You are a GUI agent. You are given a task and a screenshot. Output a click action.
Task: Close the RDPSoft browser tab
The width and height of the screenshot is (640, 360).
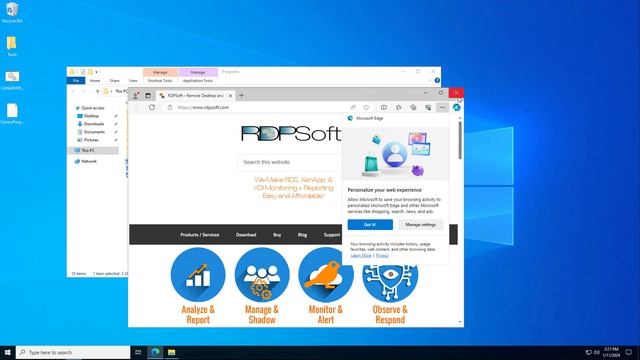point(230,96)
